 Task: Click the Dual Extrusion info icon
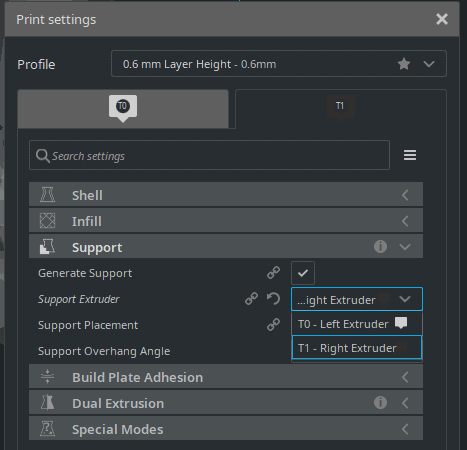[x=380, y=403]
